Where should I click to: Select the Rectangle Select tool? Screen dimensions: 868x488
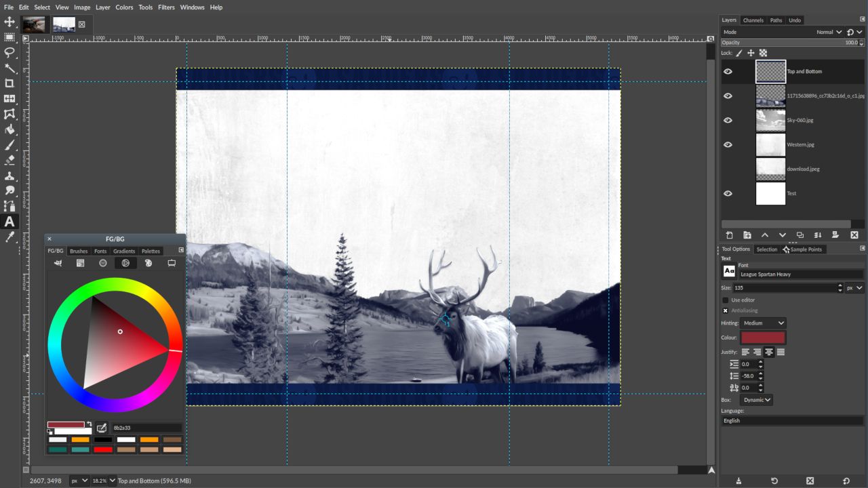click(x=9, y=37)
